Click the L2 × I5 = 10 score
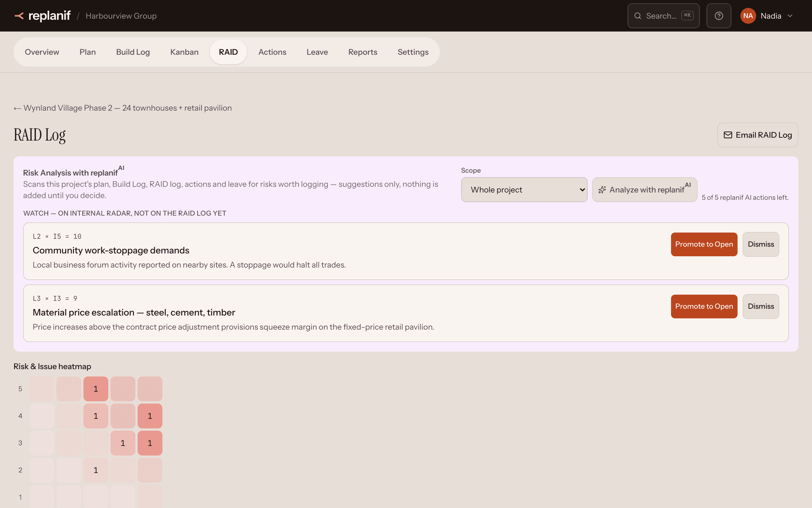 [57, 237]
